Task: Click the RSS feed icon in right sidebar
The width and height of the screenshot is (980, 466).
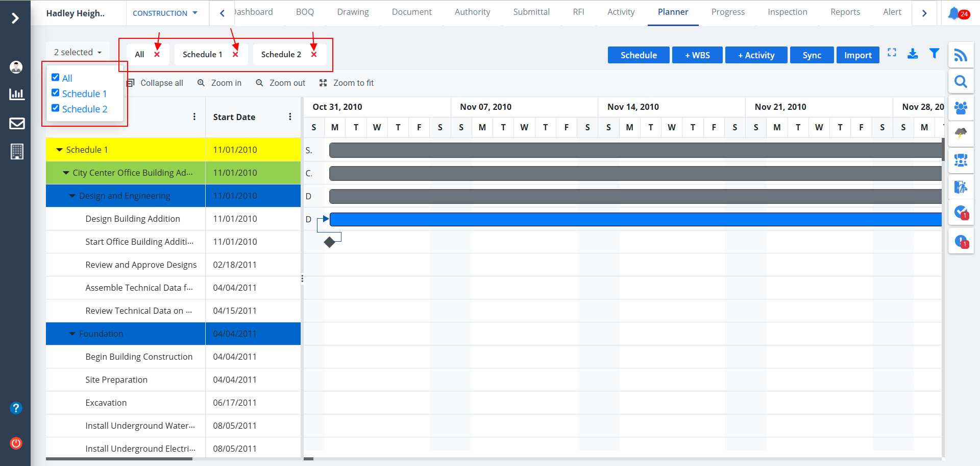Action: tap(961, 55)
